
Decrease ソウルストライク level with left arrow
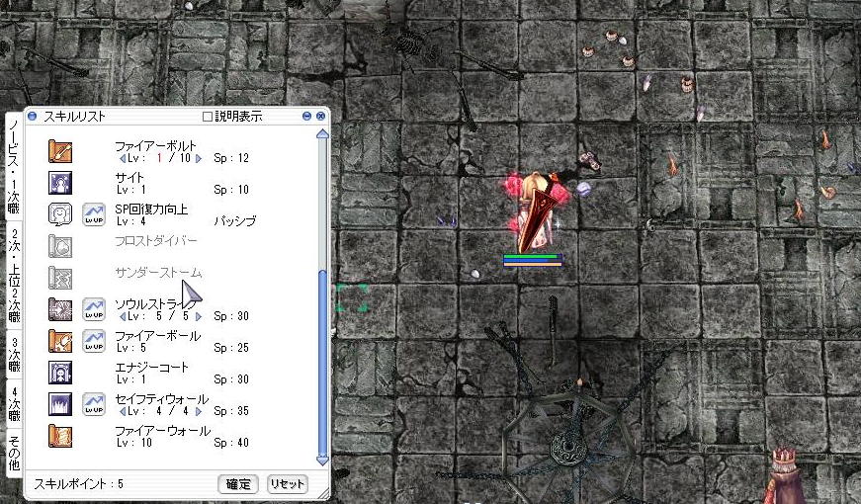(x=123, y=316)
